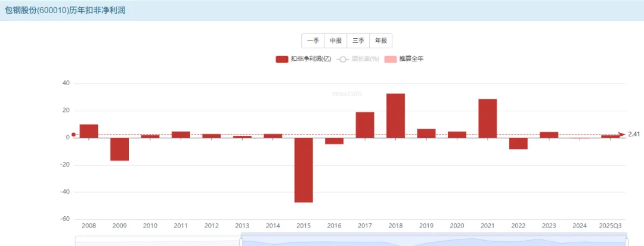Click the data zoom slider left handle

pyautogui.click(x=241, y=242)
